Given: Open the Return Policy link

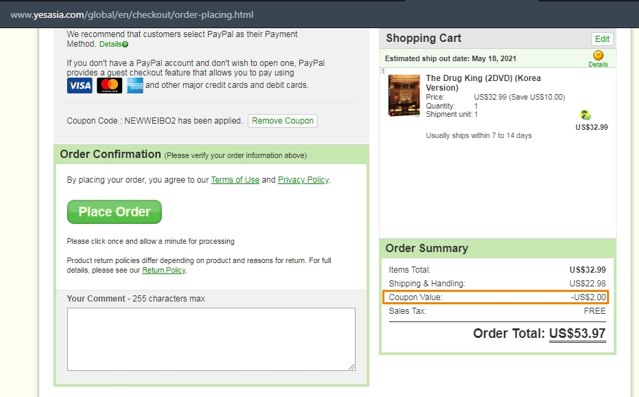Looking at the screenshot, I should 163,270.
